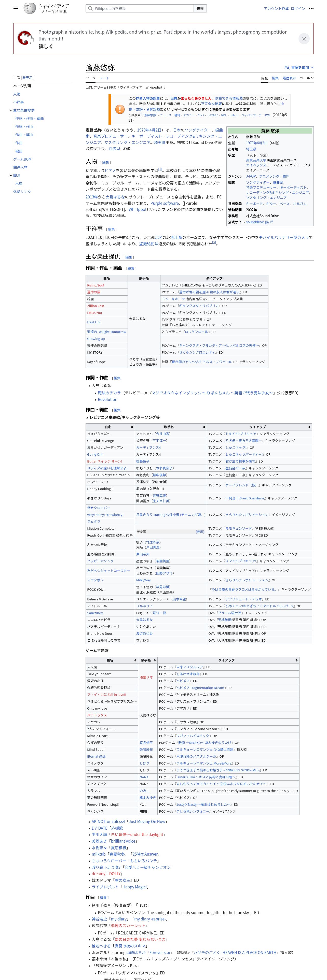The image size is (327, 980).
Task: Open 東京音楽大学 link in infobox
Action: [256, 160]
